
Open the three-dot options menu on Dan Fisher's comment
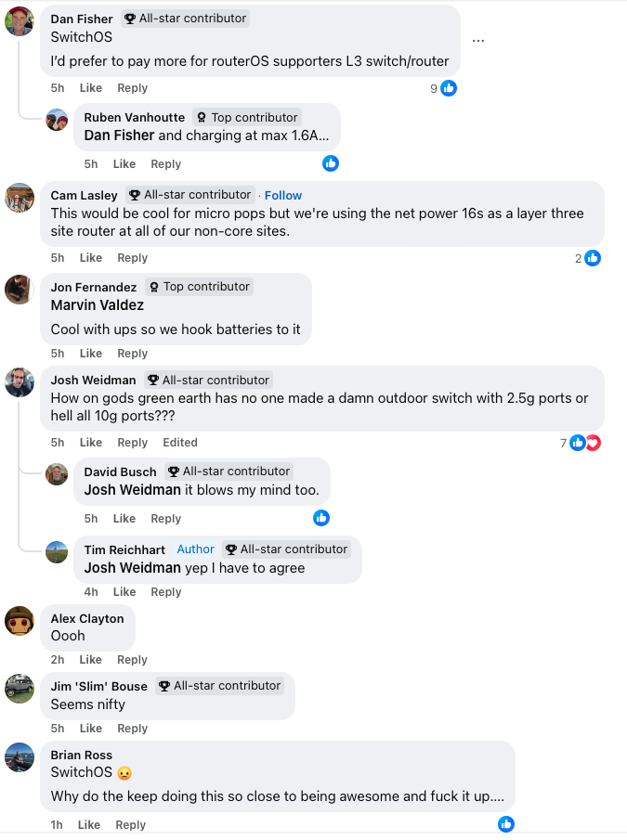(478, 41)
